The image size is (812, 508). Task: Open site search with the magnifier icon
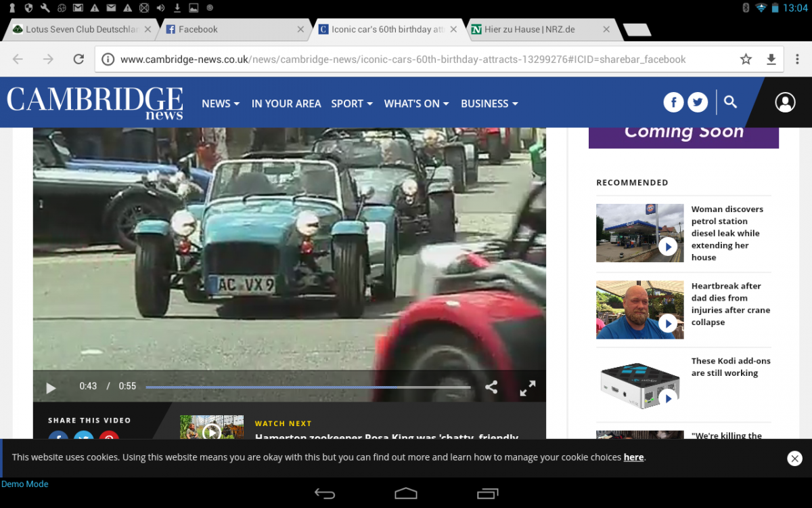coord(730,102)
